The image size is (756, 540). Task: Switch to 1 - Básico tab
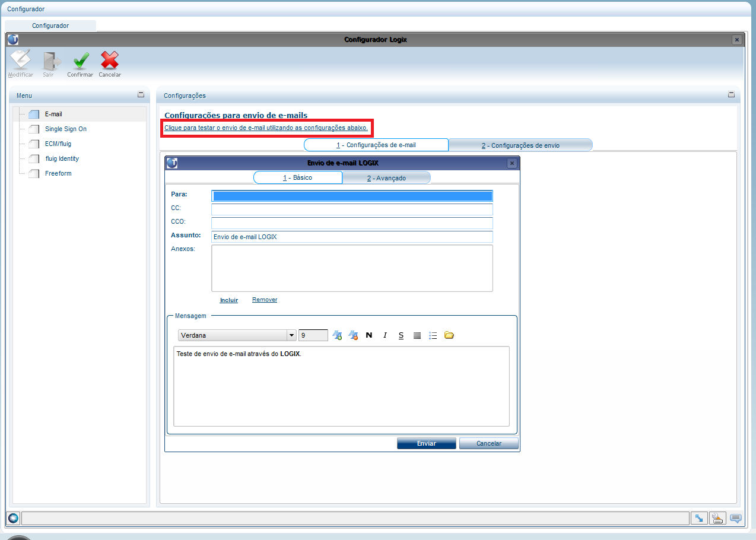pos(298,177)
